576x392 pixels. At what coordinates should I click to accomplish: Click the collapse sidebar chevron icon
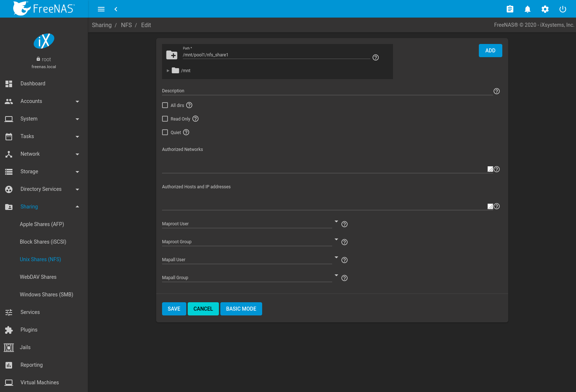point(116,9)
